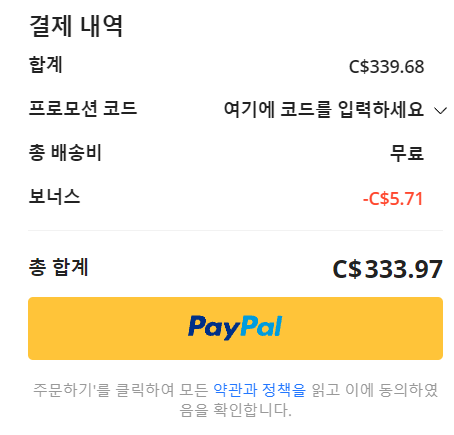Screen dimensions: 454x435
Task: Click the 프로모션 코드 label
Action: (83, 108)
